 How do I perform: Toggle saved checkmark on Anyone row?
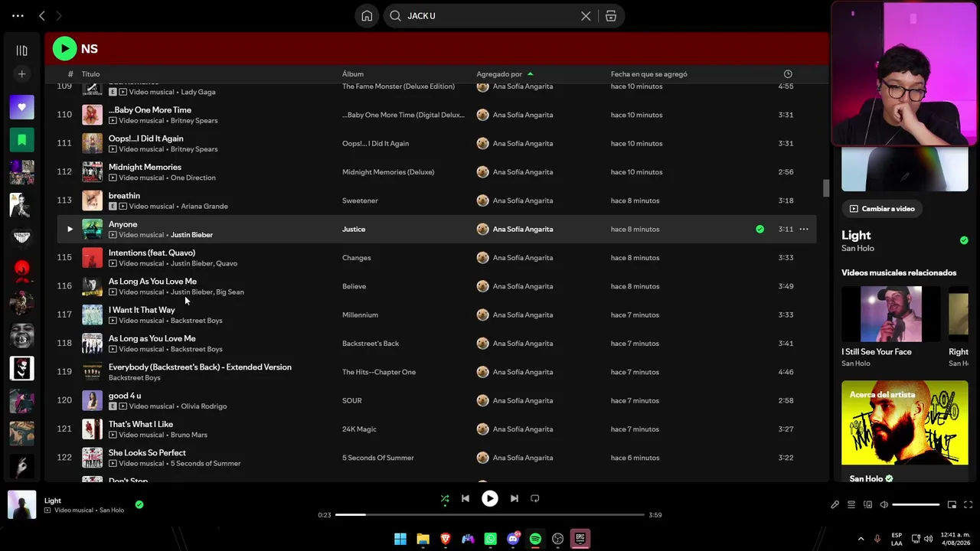(759, 229)
